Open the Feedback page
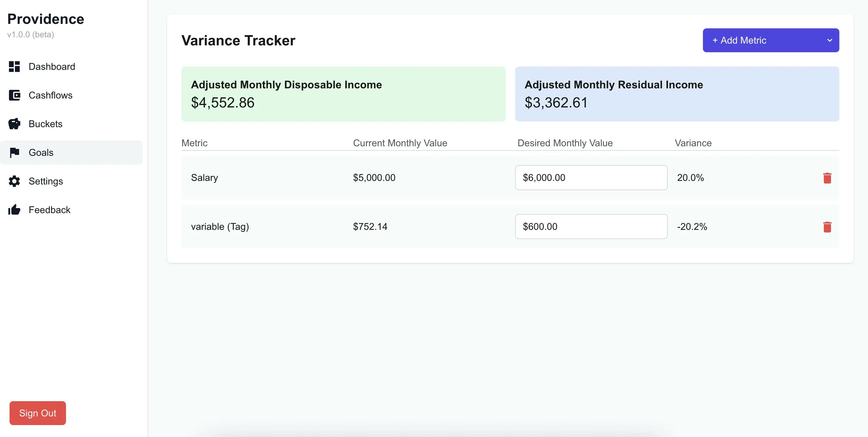868x437 pixels. [x=50, y=210]
